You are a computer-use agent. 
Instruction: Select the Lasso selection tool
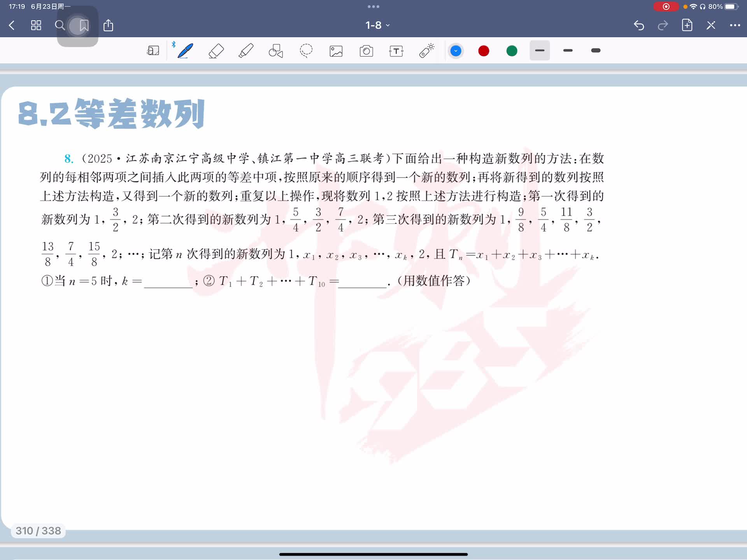[306, 51]
